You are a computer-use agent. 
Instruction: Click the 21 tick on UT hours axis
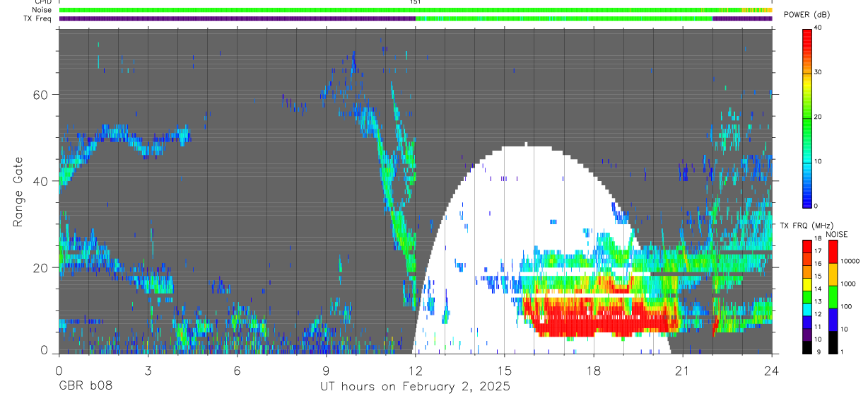point(682,370)
